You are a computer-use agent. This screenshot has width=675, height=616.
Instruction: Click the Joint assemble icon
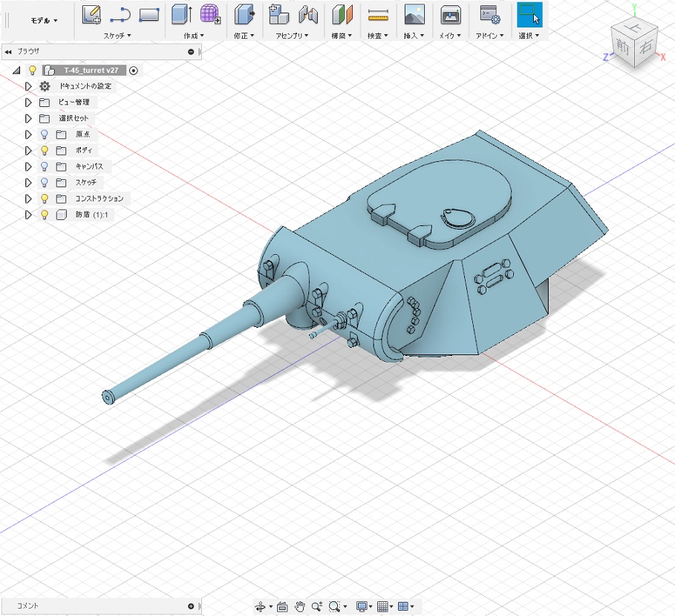coord(307,15)
